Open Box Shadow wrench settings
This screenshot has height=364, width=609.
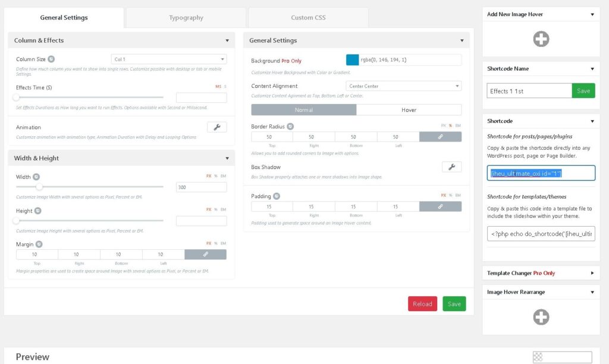(451, 167)
